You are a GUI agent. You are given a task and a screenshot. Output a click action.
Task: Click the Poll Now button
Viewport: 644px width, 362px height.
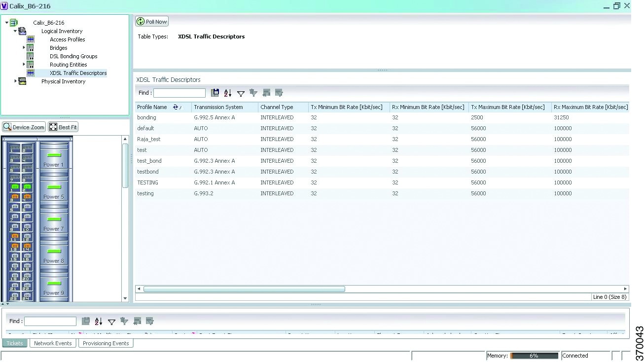152,22
